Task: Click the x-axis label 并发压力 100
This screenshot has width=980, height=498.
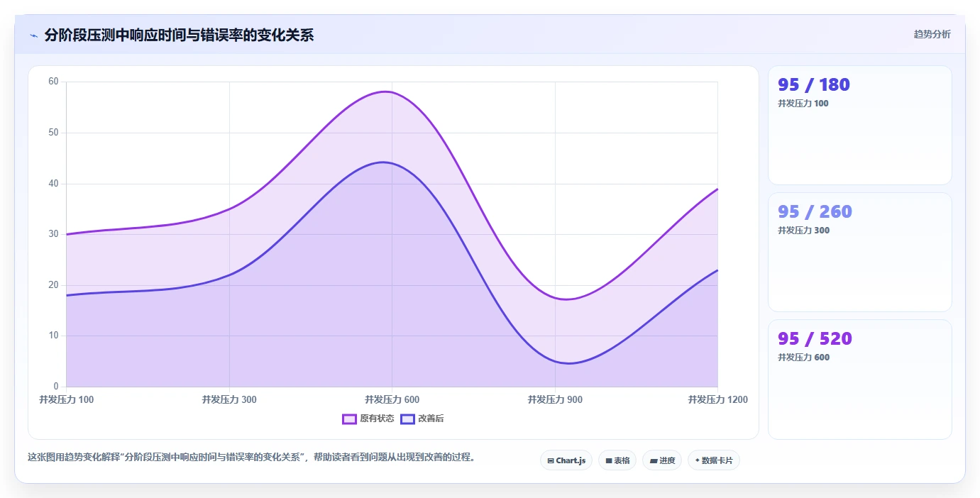Action: coord(66,400)
